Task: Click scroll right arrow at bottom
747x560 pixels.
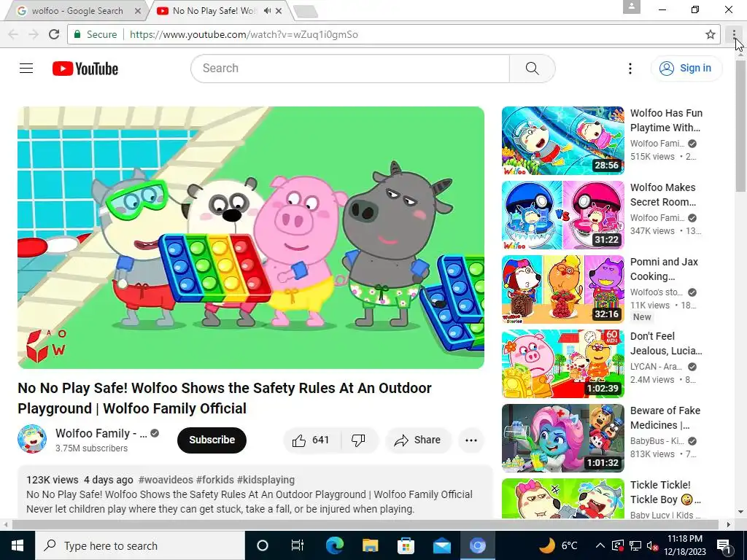Action: pos(728,524)
